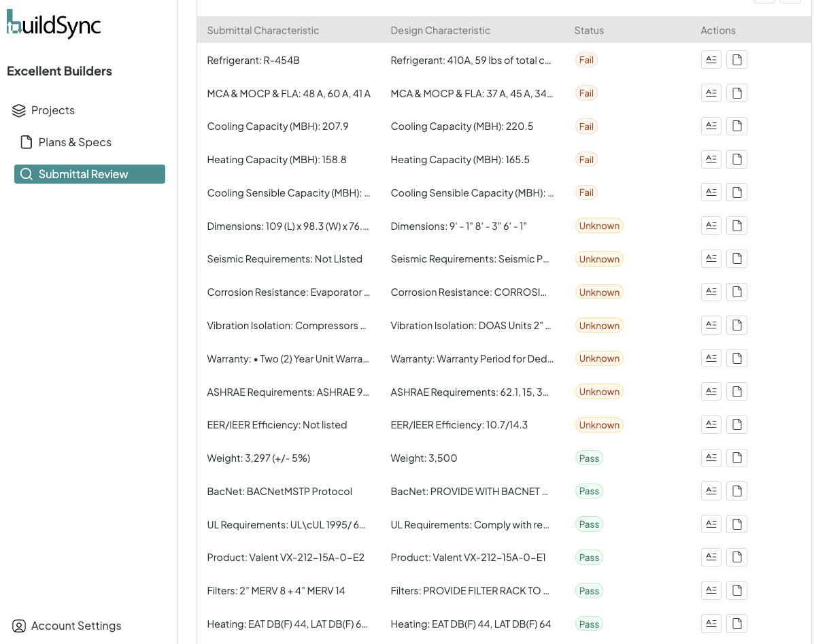
Task: Click the Fail badge on Heating Capacity row
Action: [586, 160]
